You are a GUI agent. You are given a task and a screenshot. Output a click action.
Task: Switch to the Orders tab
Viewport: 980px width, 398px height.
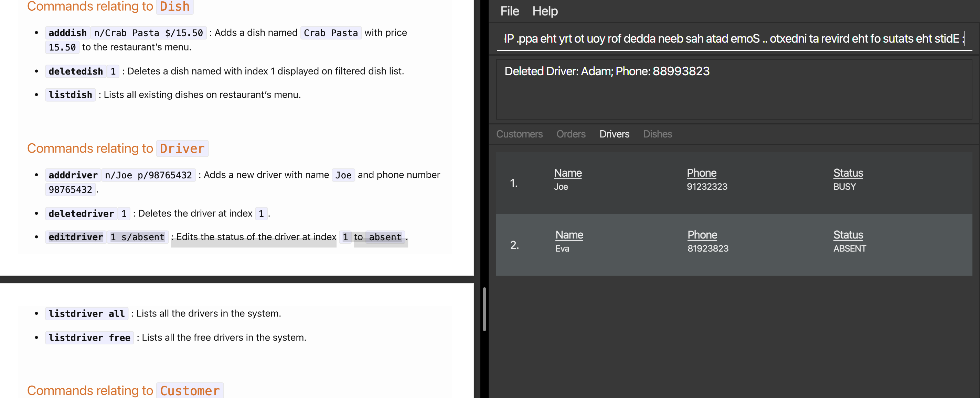coord(570,134)
